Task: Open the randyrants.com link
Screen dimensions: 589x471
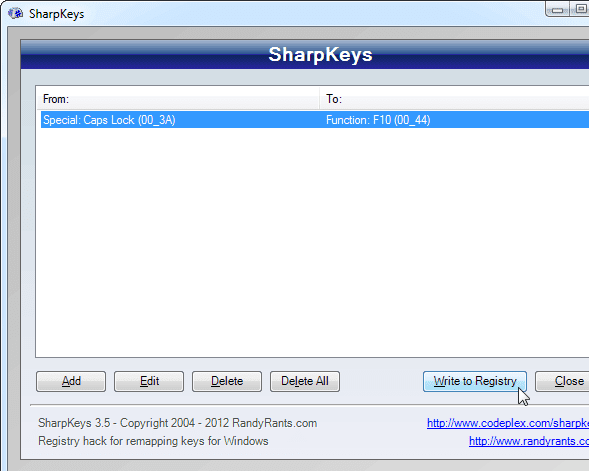Action: click(x=529, y=441)
